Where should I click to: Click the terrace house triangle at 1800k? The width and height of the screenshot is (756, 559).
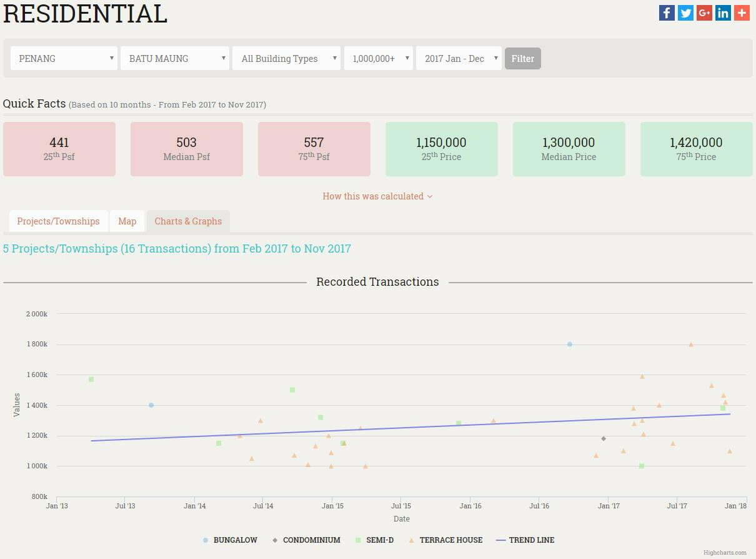pos(691,345)
